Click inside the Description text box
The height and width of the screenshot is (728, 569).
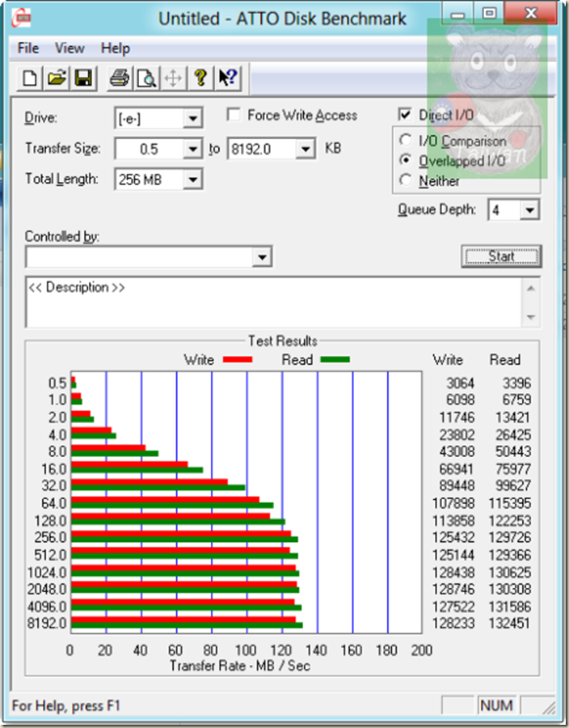point(275,303)
